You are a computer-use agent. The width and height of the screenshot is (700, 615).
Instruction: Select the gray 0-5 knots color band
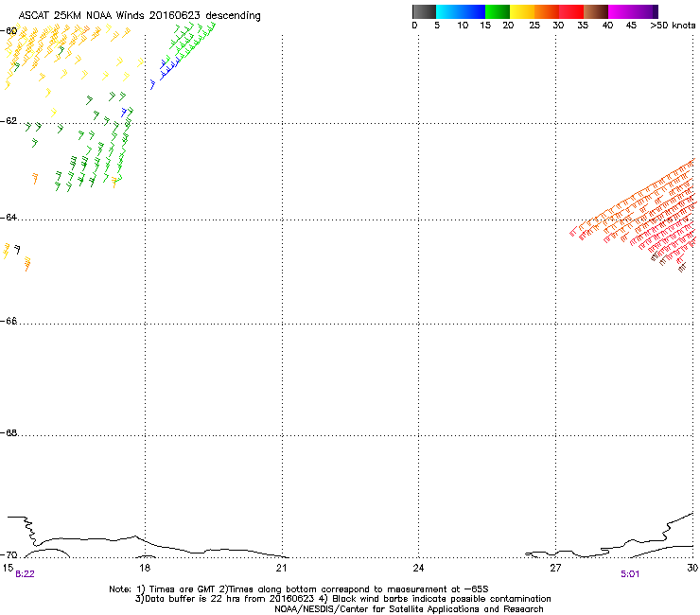click(x=424, y=11)
